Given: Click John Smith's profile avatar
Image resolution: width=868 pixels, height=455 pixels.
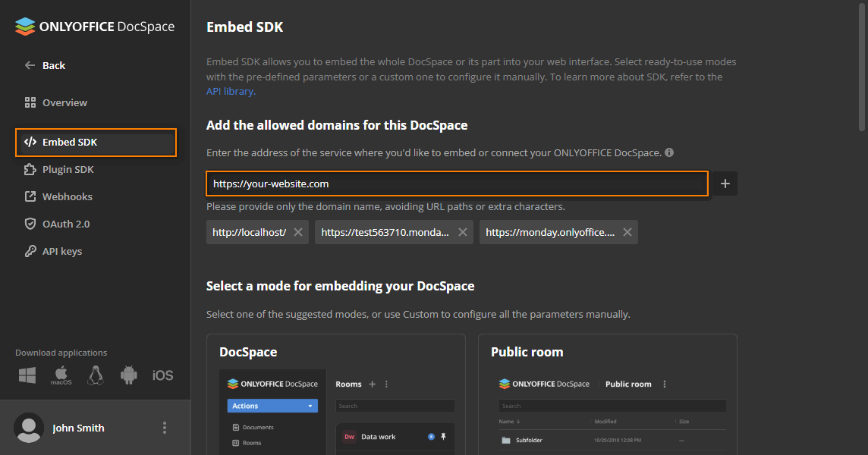Looking at the screenshot, I should 29,428.
